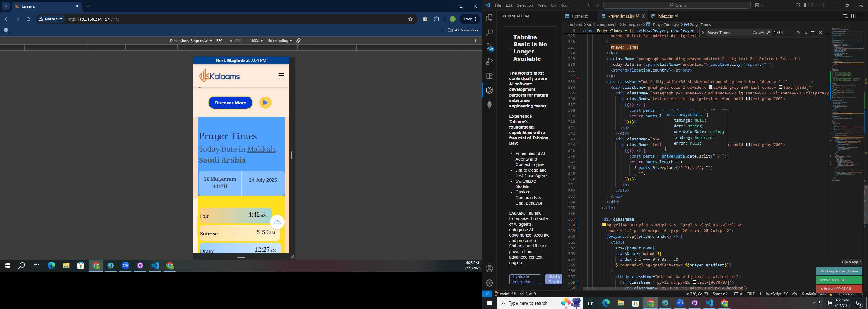Open Run and Debug view
The image size is (868, 309).
(489, 61)
